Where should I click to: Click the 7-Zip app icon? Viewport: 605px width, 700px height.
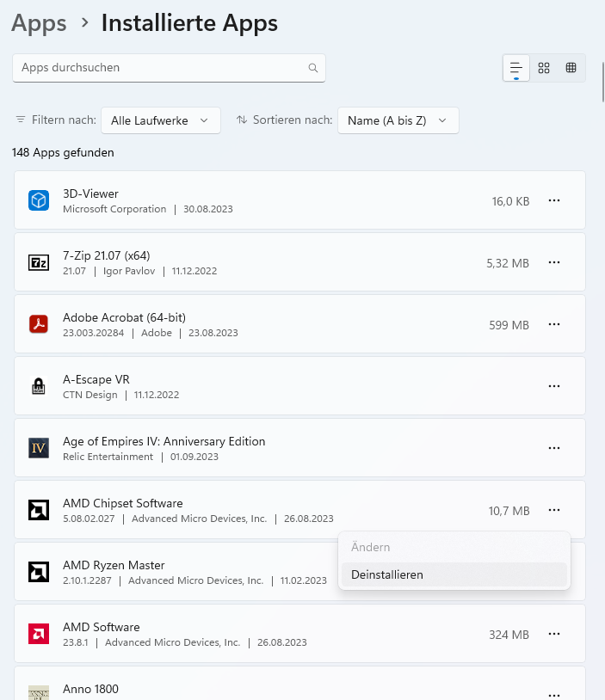tap(39, 262)
